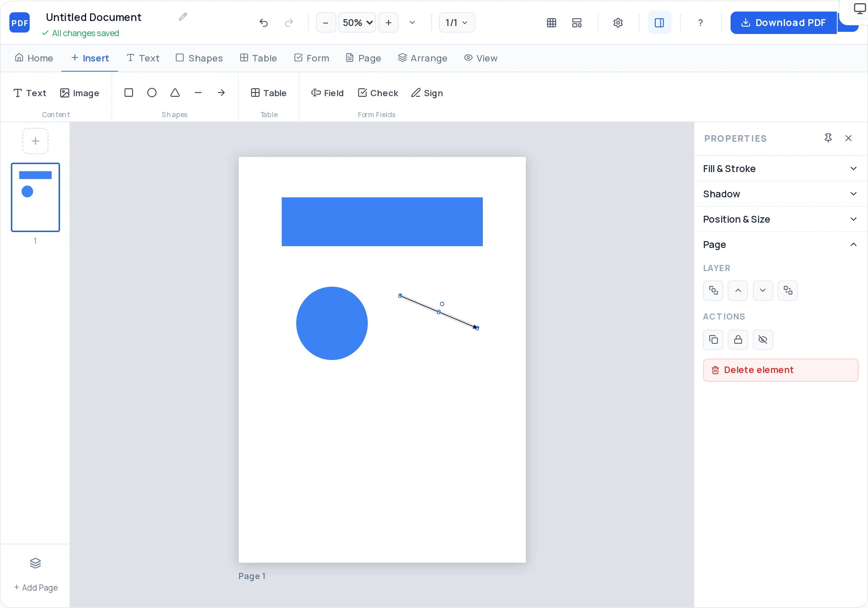Image resolution: width=868 pixels, height=608 pixels.
Task: Expand the Position & Size section
Action: [781, 219]
